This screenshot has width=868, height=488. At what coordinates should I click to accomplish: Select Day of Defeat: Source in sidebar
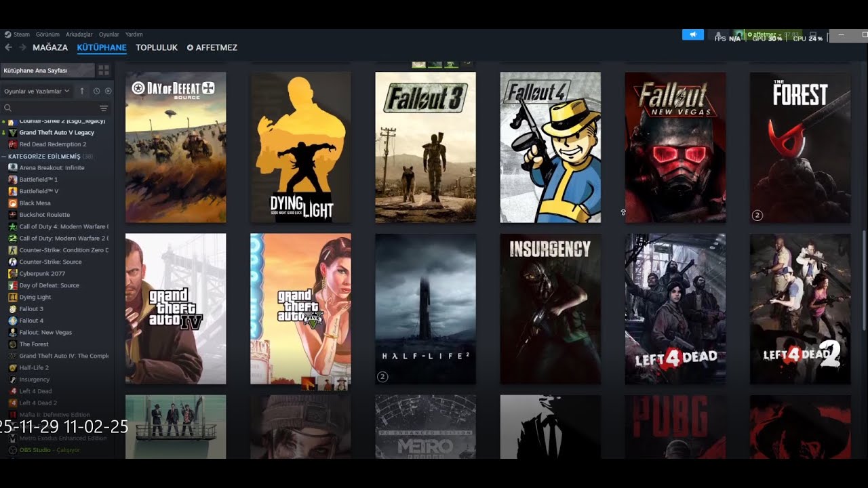(50, 285)
